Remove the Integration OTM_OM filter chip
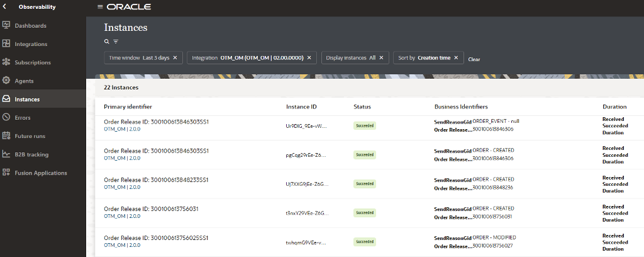The height and width of the screenshot is (257, 644). (x=309, y=58)
